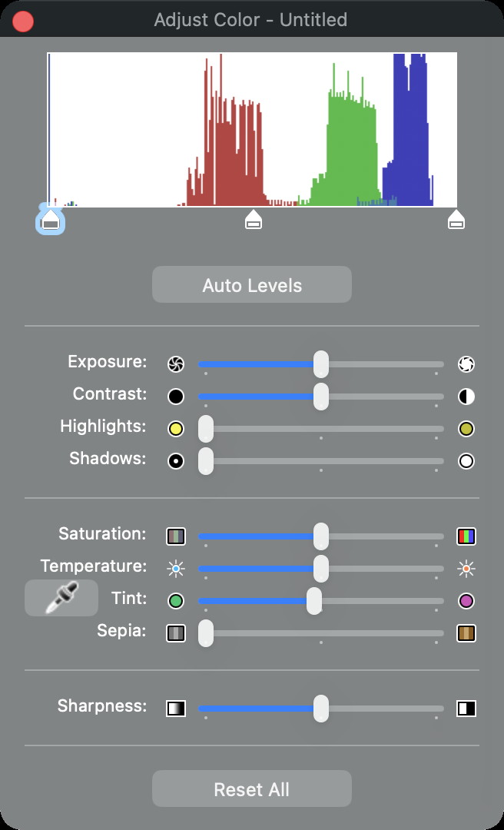Select the black point histogram handle
Screen dimensions: 504x830
point(50,221)
